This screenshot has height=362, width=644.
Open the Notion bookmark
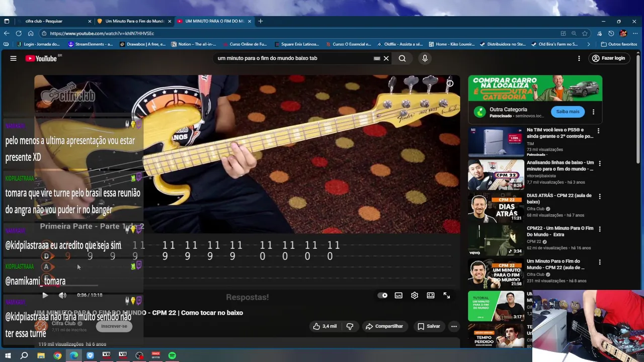[194, 44]
